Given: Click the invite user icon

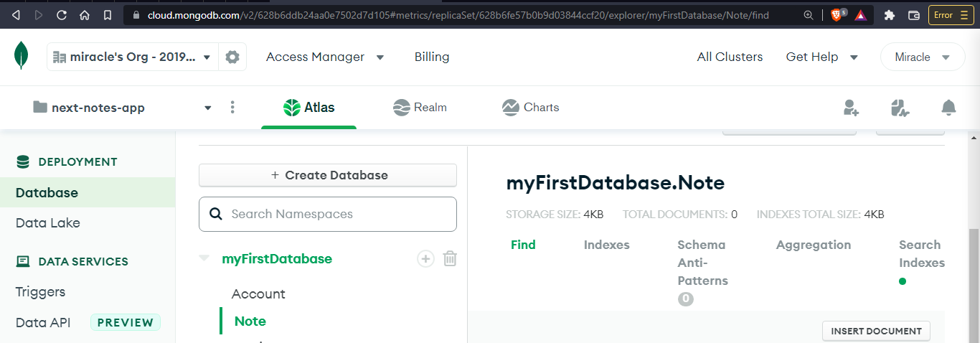Looking at the screenshot, I should coord(851,108).
